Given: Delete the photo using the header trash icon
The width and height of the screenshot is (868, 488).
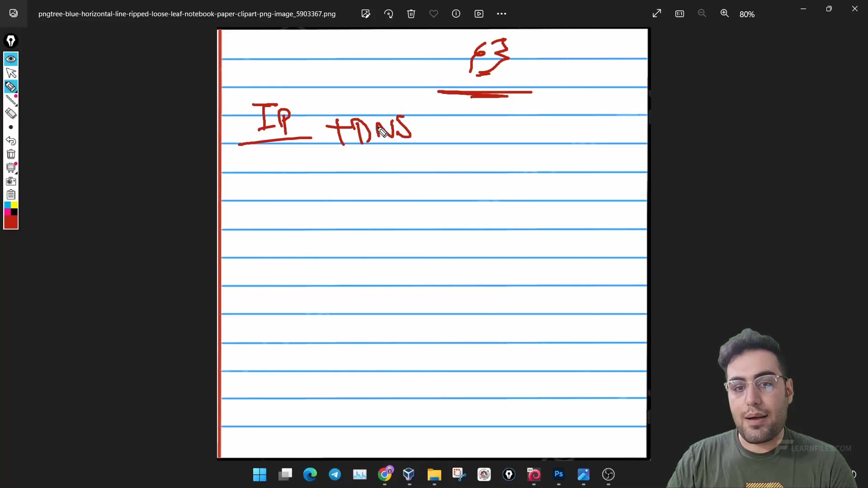Looking at the screenshot, I should [411, 14].
